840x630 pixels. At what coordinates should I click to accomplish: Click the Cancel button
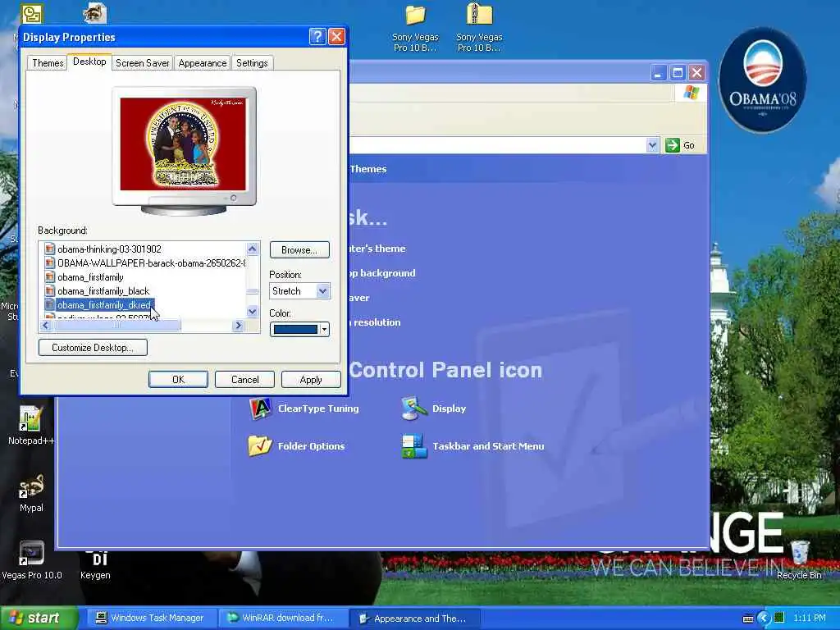[244, 379]
